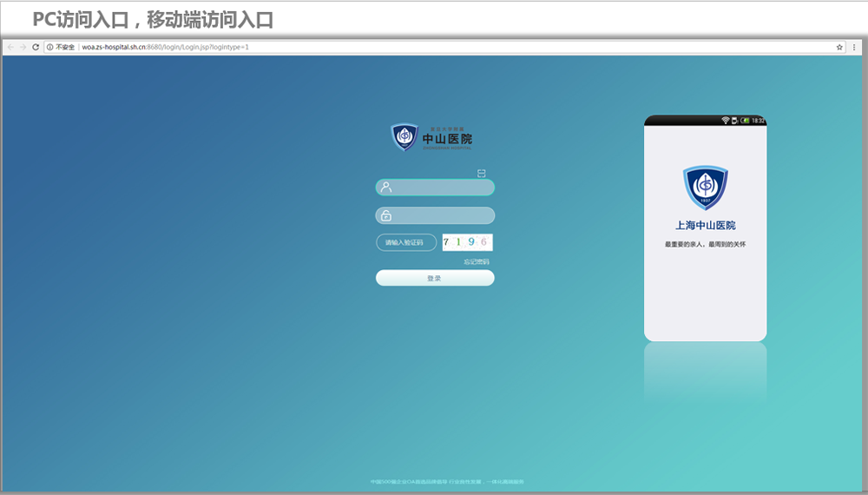Click the browser forward arrow
The height and width of the screenshot is (495, 868).
[x=23, y=47]
